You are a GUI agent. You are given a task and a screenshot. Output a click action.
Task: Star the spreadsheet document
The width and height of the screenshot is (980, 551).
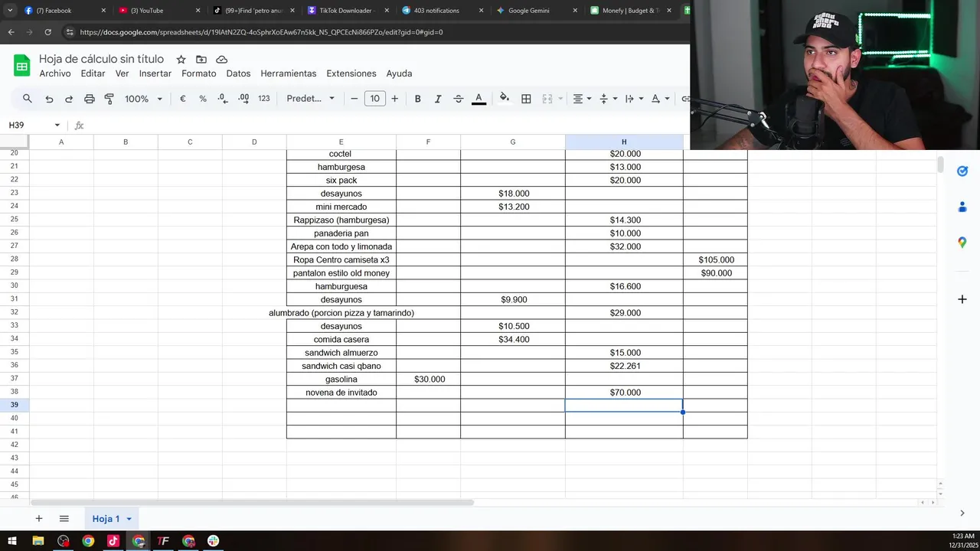point(181,60)
